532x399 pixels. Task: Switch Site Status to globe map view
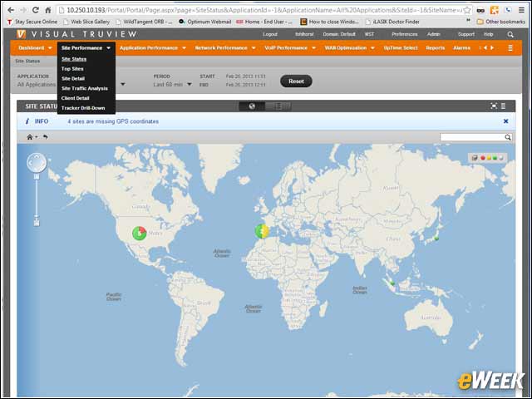[x=252, y=106]
